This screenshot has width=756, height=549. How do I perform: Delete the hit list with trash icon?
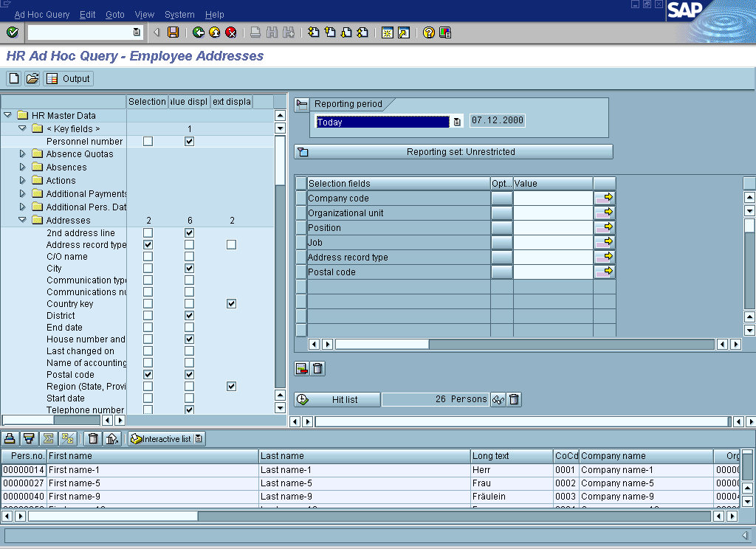(x=515, y=400)
